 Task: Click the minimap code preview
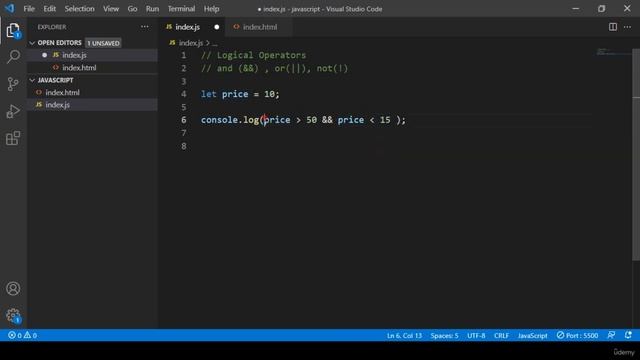pyautogui.click(x=613, y=52)
